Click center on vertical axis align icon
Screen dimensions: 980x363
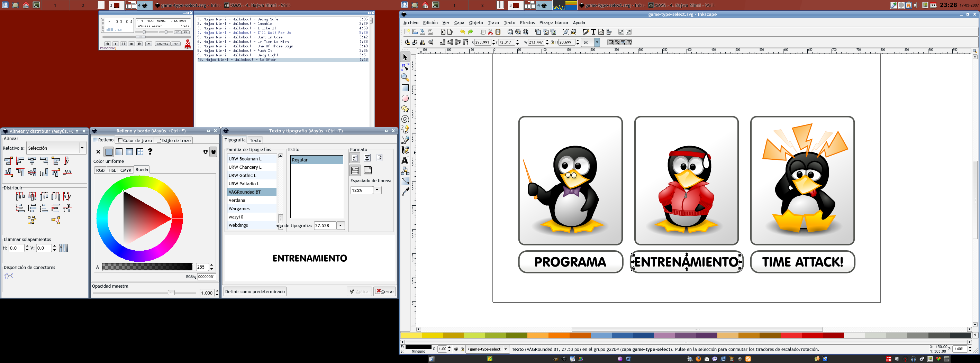(32, 161)
